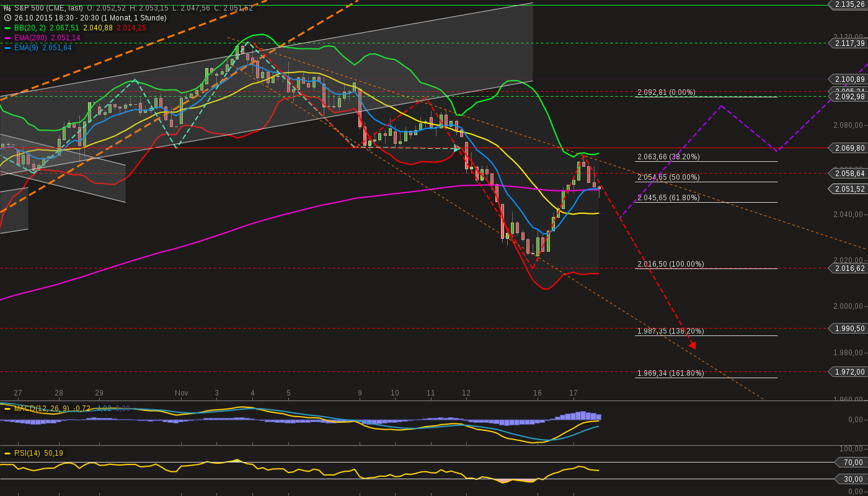
Task: Click the 16 date on the time axis
Action: coord(538,393)
